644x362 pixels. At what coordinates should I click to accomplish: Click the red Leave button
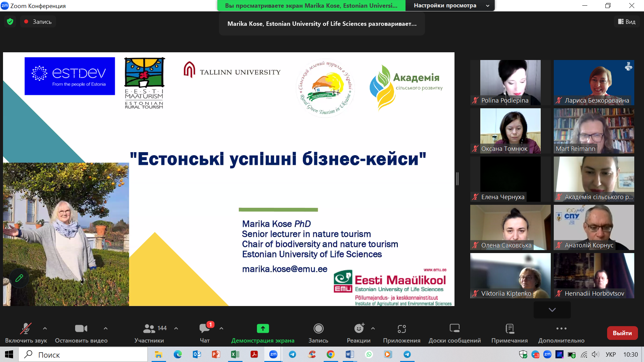(x=622, y=333)
